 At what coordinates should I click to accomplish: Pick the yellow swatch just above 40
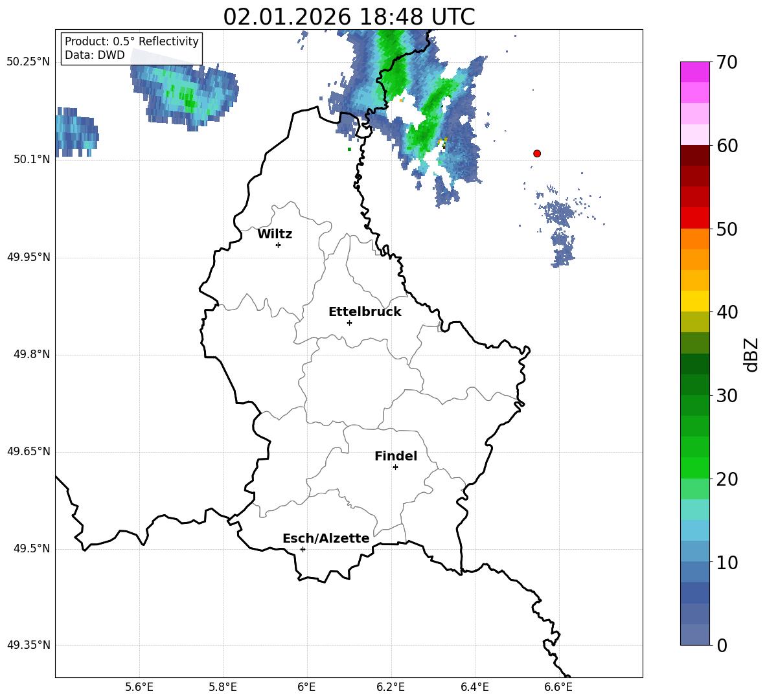coord(694,301)
